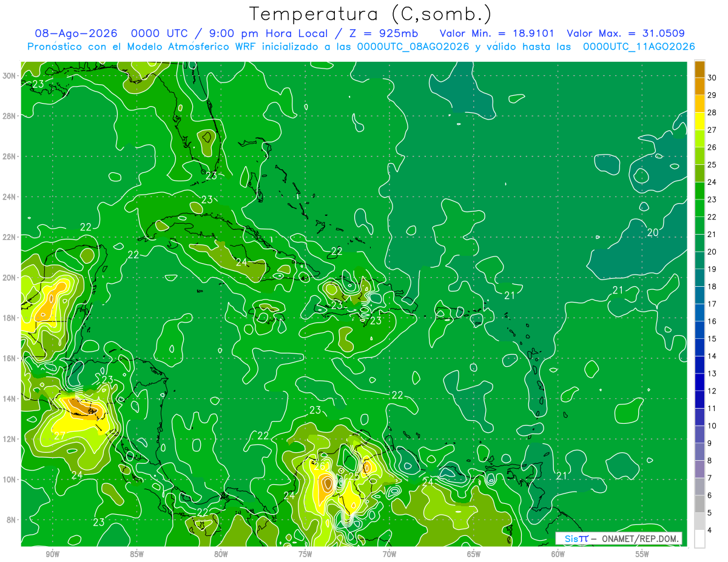Click the '0000UTC_11AGO2026' valid-until timestamp

(639, 47)
